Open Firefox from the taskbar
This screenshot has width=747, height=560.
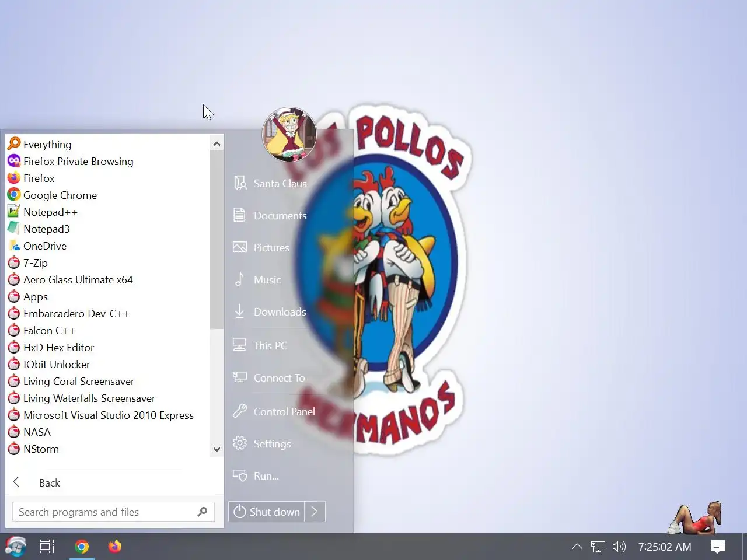click(x=115, y=547)
